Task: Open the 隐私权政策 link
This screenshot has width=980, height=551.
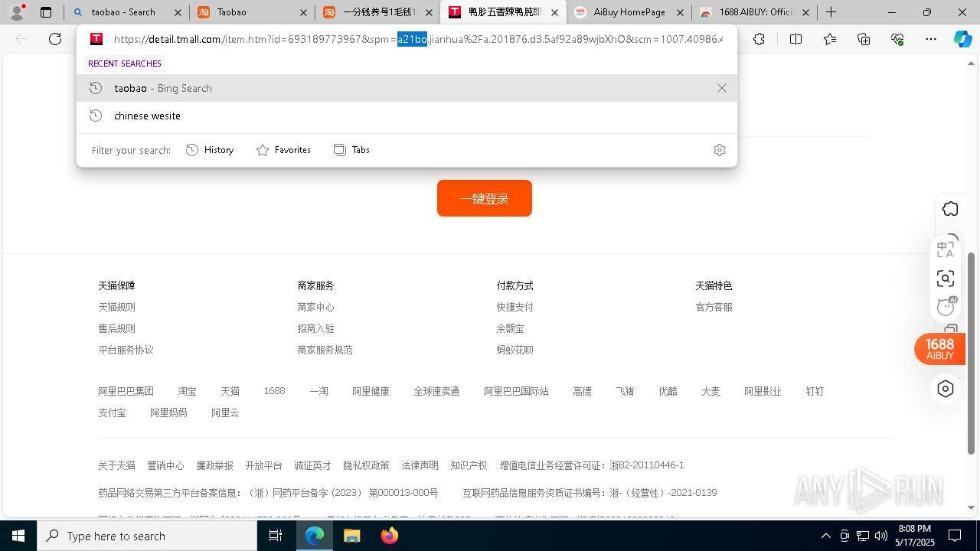Action: click(x=366, y=465)
